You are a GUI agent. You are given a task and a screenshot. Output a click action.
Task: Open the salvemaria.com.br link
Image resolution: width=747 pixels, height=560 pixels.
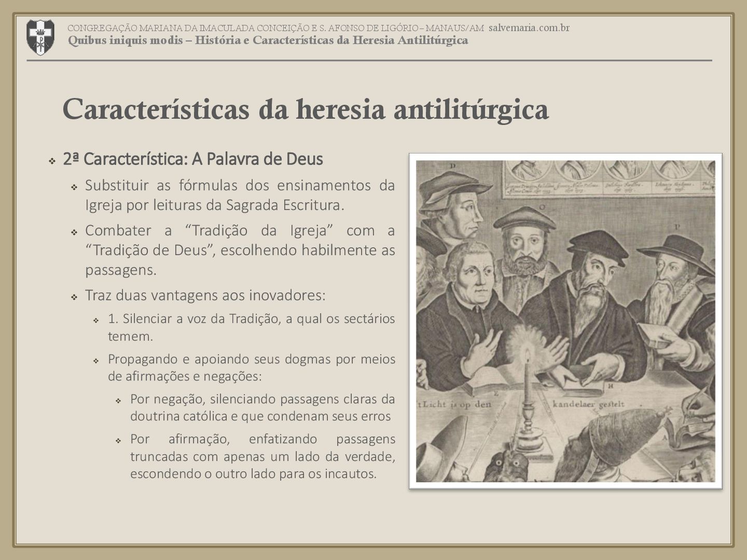coord(529,28)
